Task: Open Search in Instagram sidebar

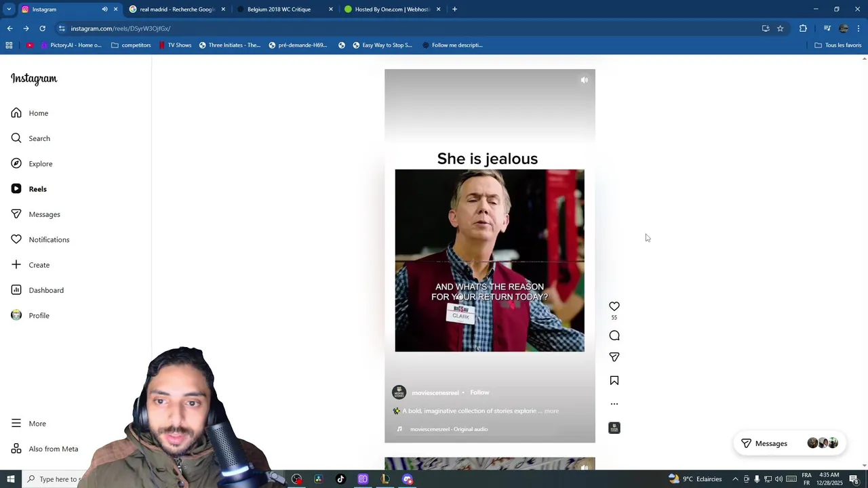Action: click(31, 138)
